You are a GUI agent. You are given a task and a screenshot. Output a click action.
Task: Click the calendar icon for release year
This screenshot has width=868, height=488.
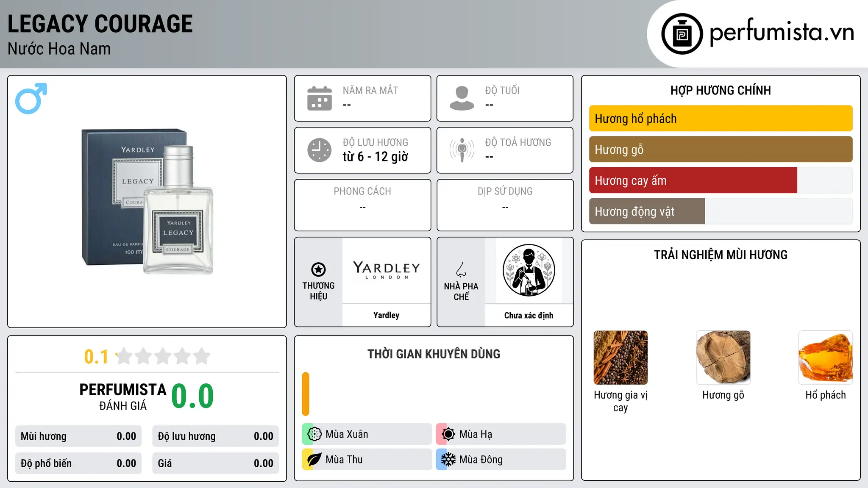(320, 98)
